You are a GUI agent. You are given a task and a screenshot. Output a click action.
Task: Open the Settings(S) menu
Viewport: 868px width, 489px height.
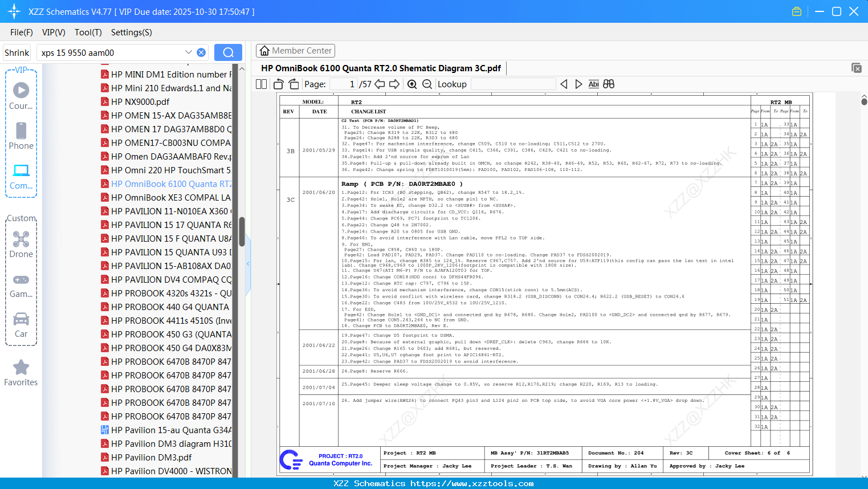(x=132, y=32)
